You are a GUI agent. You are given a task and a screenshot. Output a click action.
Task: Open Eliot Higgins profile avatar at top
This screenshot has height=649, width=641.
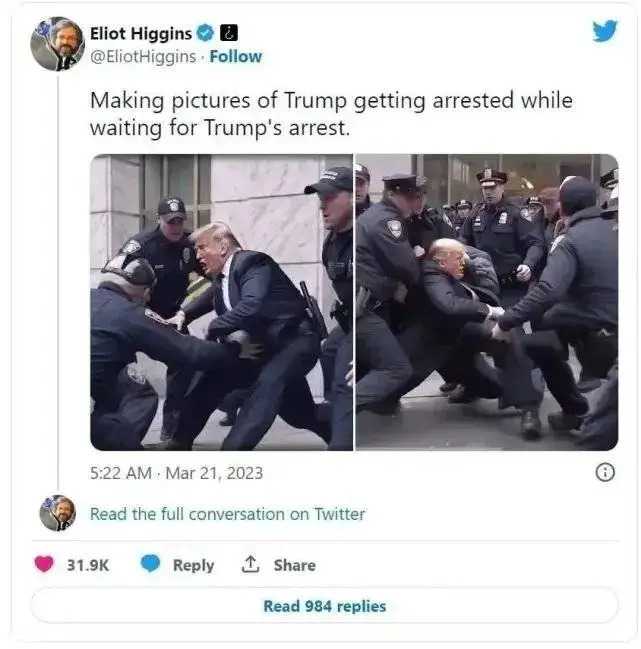click(57, 44)
